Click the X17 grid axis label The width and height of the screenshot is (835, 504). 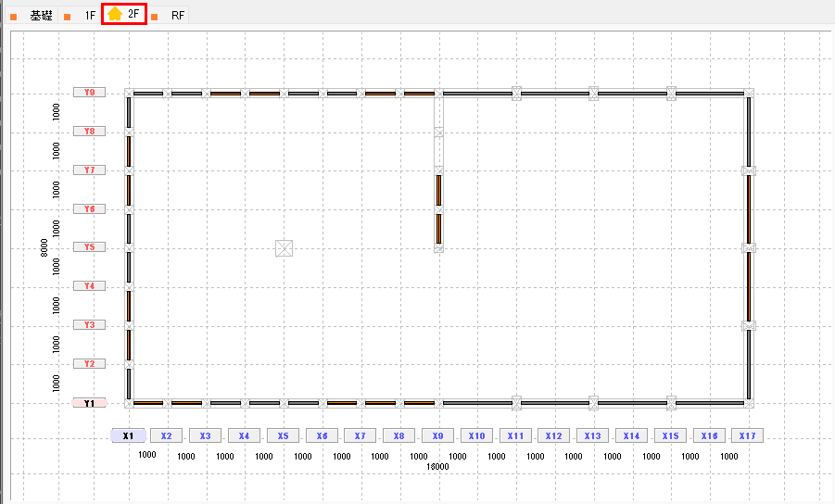pyautogui.click(x=747, y=435)
